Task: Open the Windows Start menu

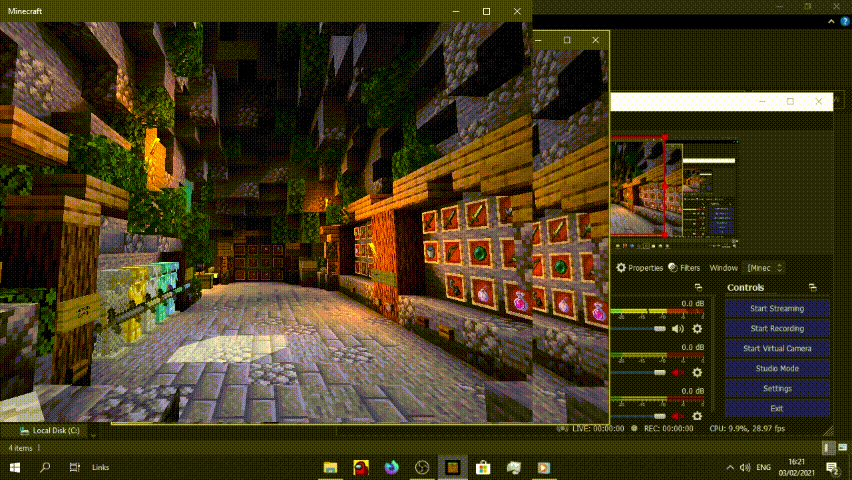Action: [15, 467]
